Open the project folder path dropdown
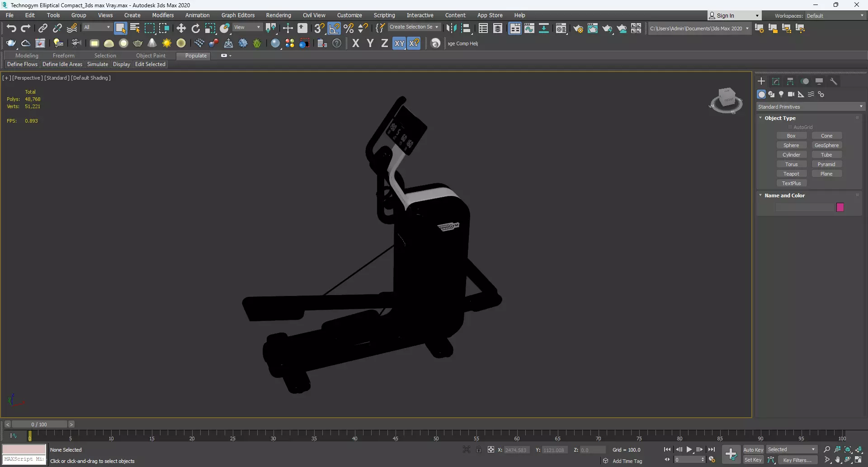 pos(699,29)
